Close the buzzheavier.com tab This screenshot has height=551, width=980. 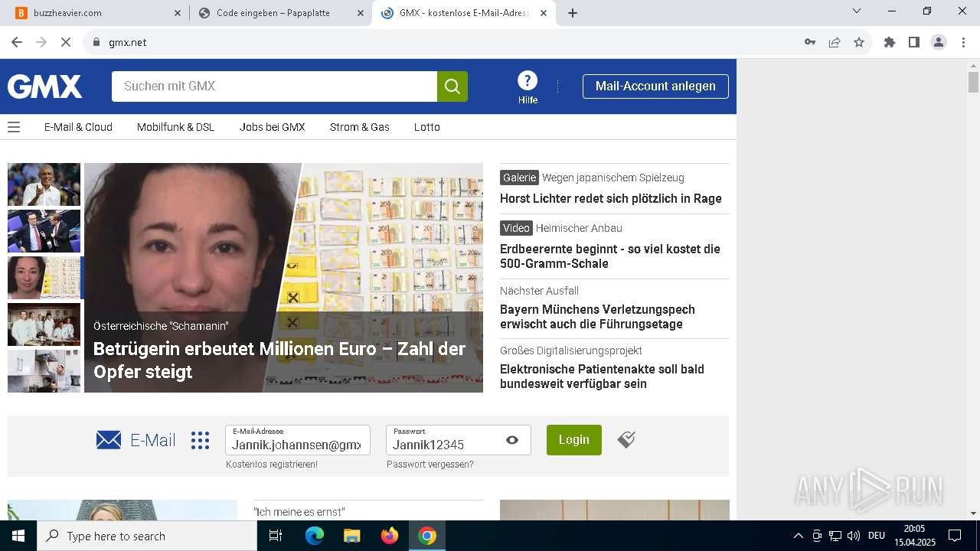point(177,13)
